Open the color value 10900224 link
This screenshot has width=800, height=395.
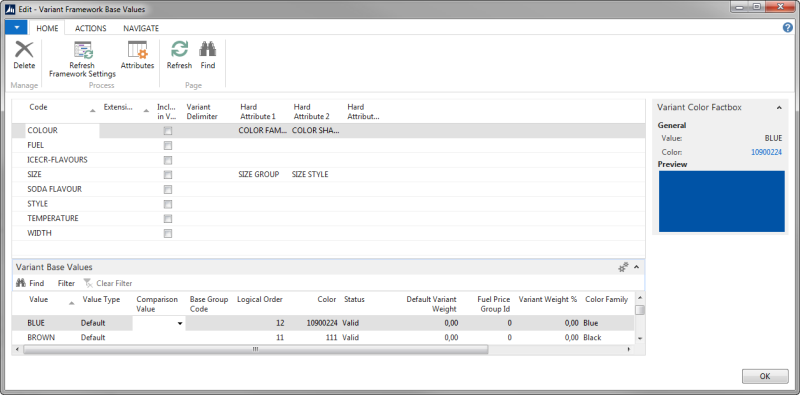coord(766,152)
